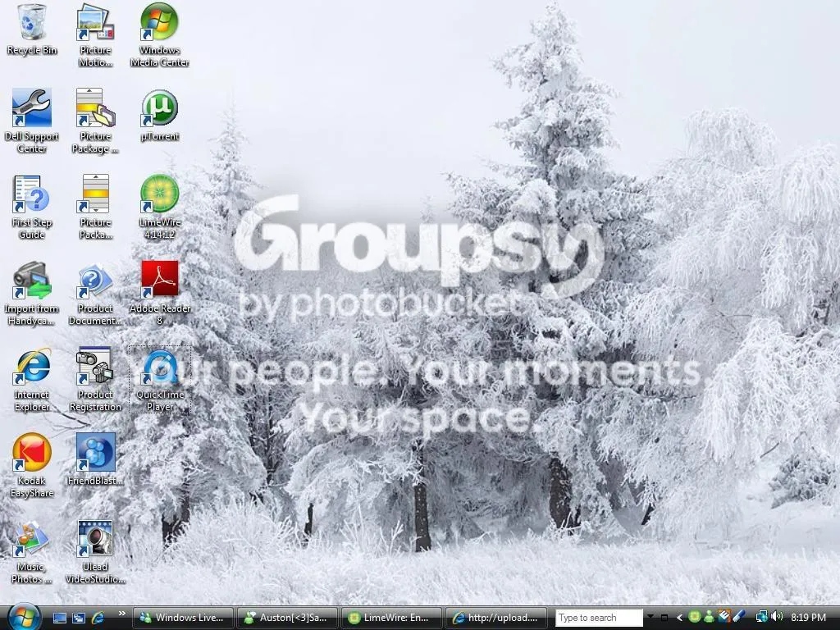840x630 pixels.
Task: Click the network connection tray icon
Action: coord(761,617)
